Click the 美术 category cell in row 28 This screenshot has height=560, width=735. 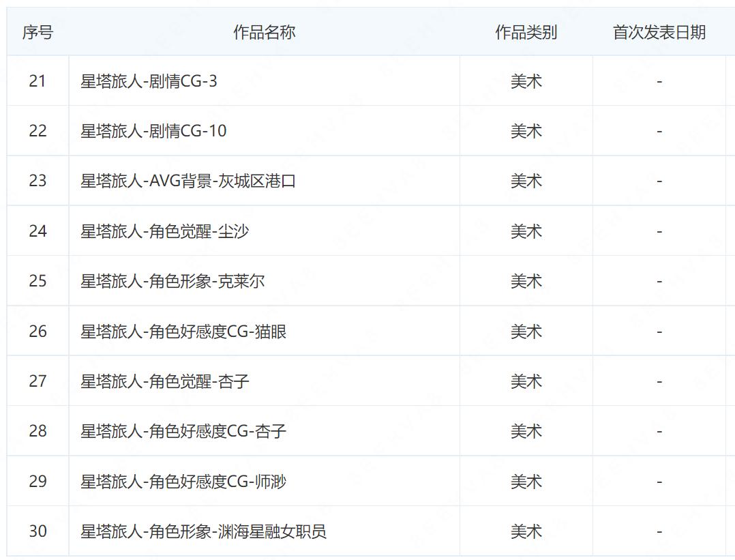(525, 431)
